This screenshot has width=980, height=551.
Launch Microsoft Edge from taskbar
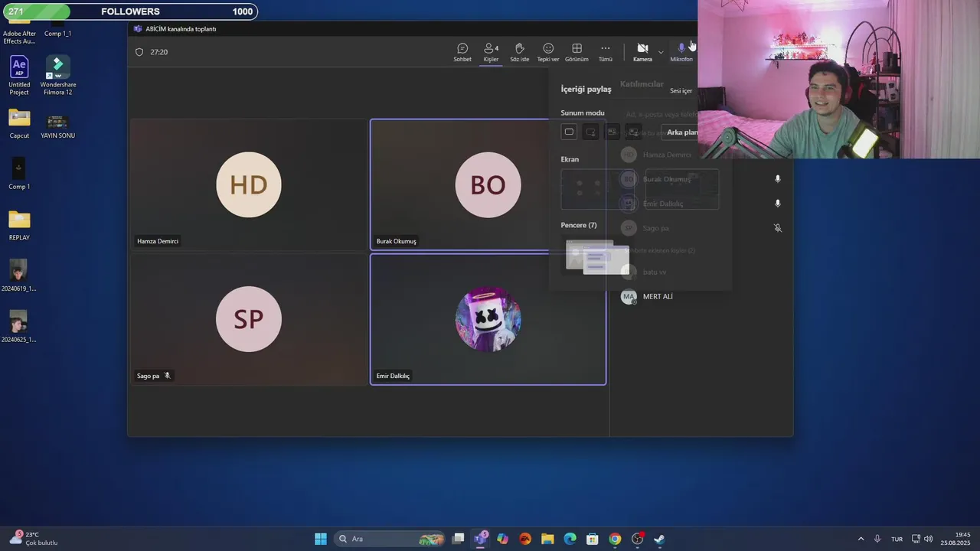pyautogui.click(x=570, y=539)
